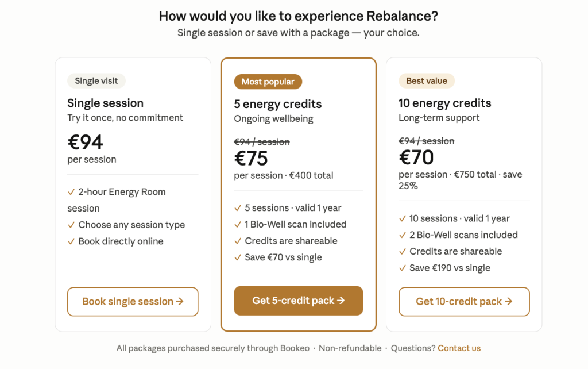
Task: Select the Single visit badge
Action: click(96, 80)
